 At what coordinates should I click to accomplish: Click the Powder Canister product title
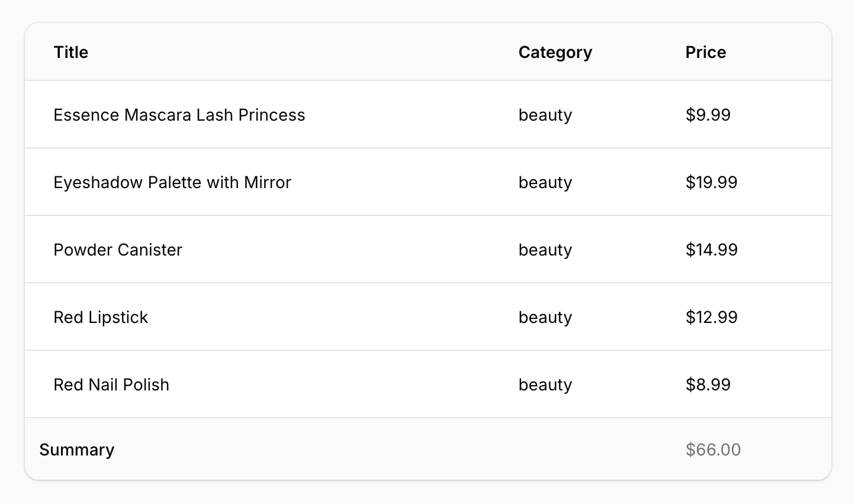tap(117, 250)
